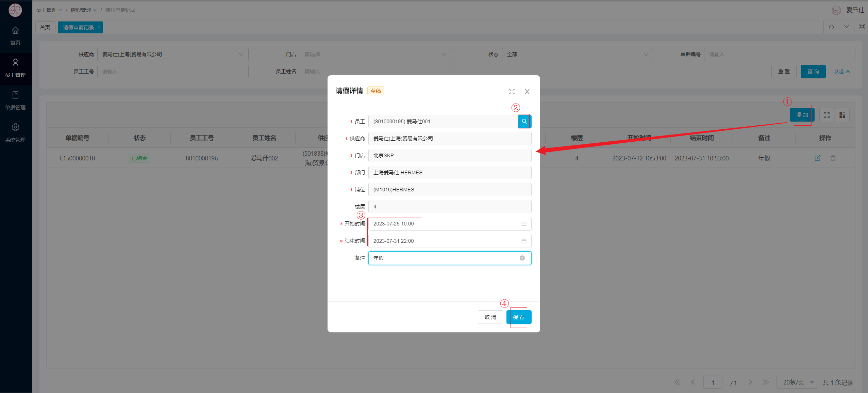Click employee number 8010000196 cell

[x=202, y=158]
